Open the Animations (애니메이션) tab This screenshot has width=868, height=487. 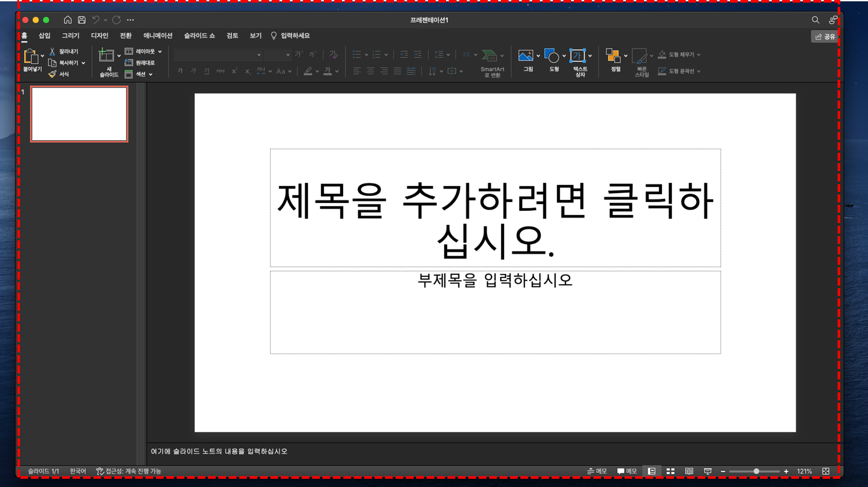click(158, 36)
